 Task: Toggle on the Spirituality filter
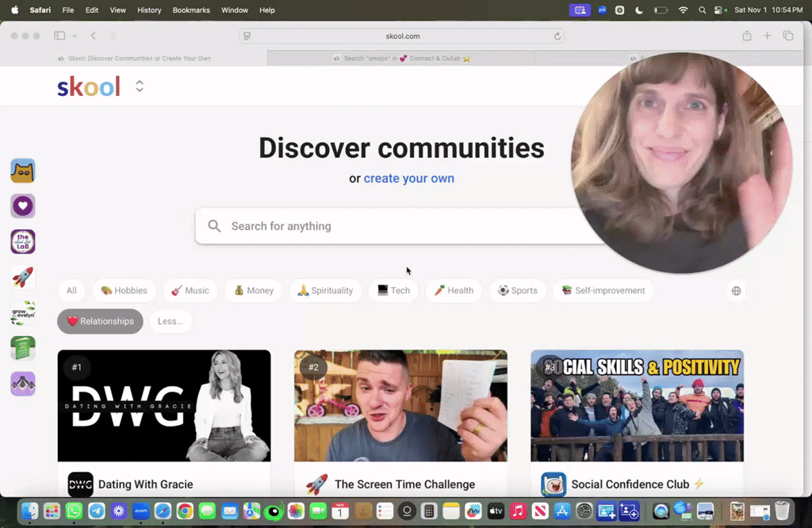point(325,290)
